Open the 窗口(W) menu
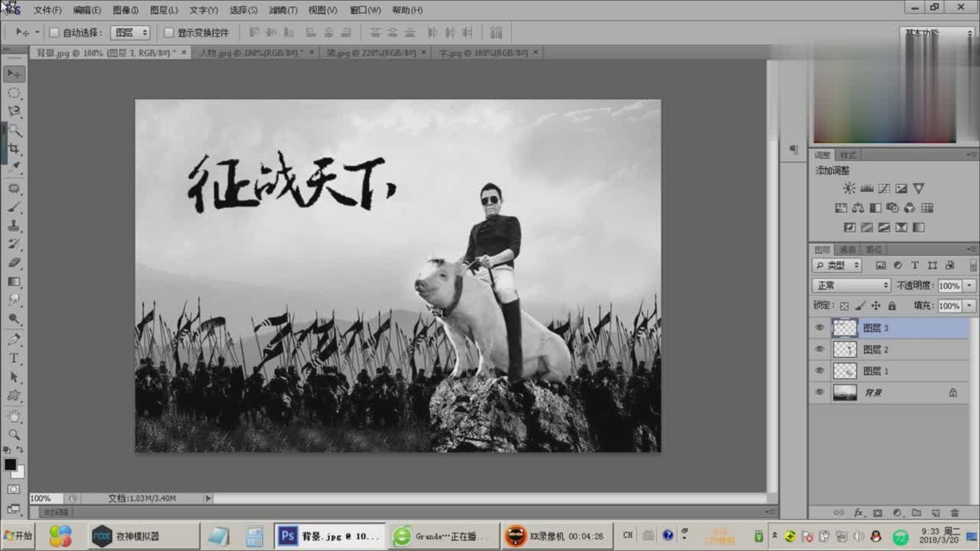Screen dimensions: 980x551 point(364,10)
